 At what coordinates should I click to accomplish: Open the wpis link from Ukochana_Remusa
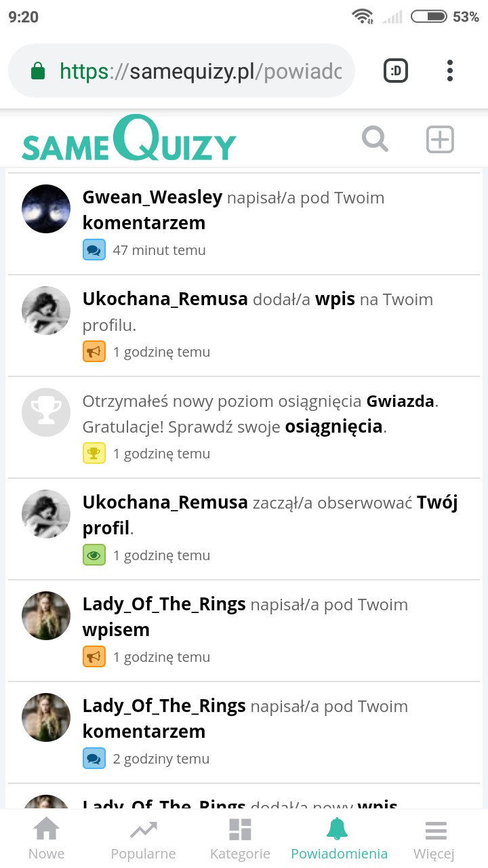(x=335, y=299)
